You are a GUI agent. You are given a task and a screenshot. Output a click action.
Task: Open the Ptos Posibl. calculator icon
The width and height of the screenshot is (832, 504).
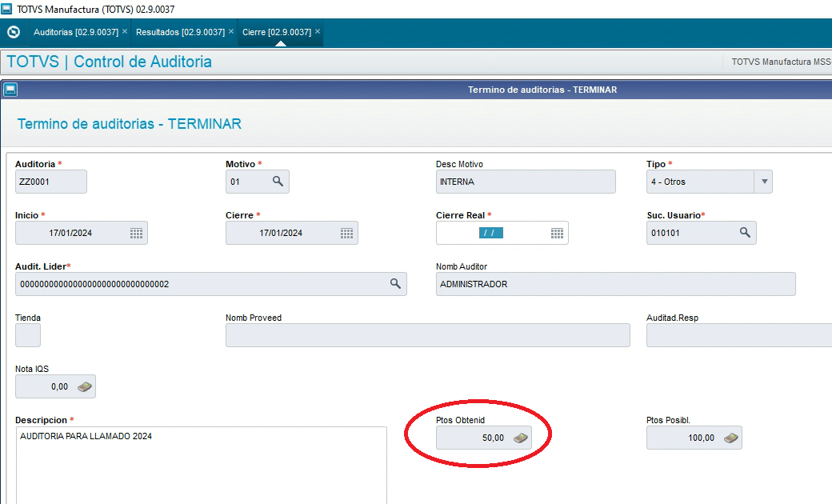(x=731, y=438)
